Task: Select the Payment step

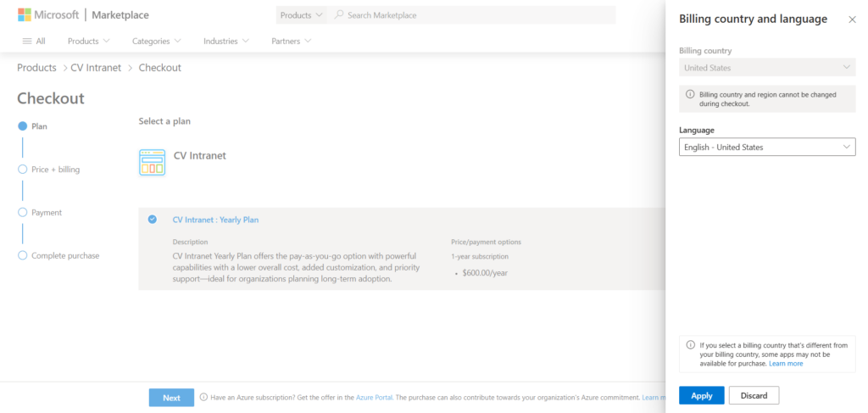Action: click(40, 213)
